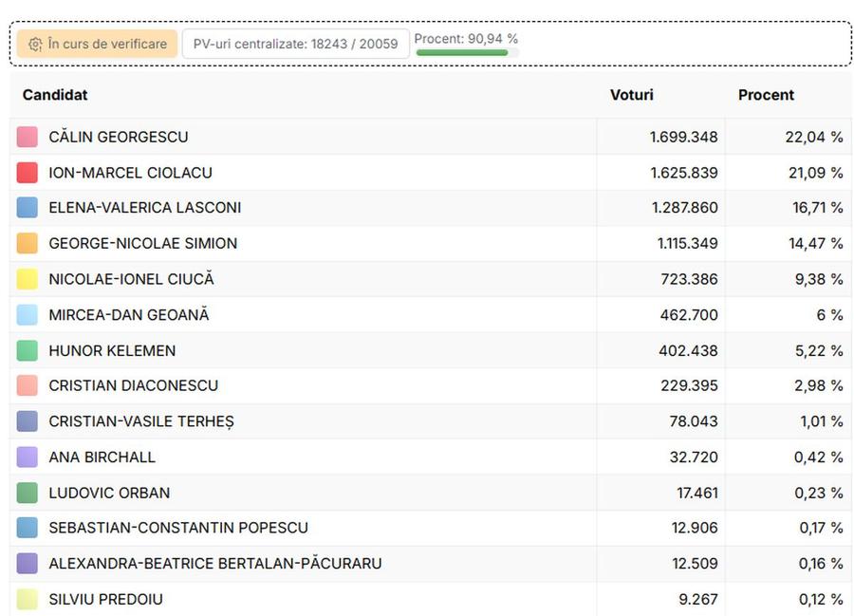Click the percentage 6 % for Geoană

[x=830, y=315]
